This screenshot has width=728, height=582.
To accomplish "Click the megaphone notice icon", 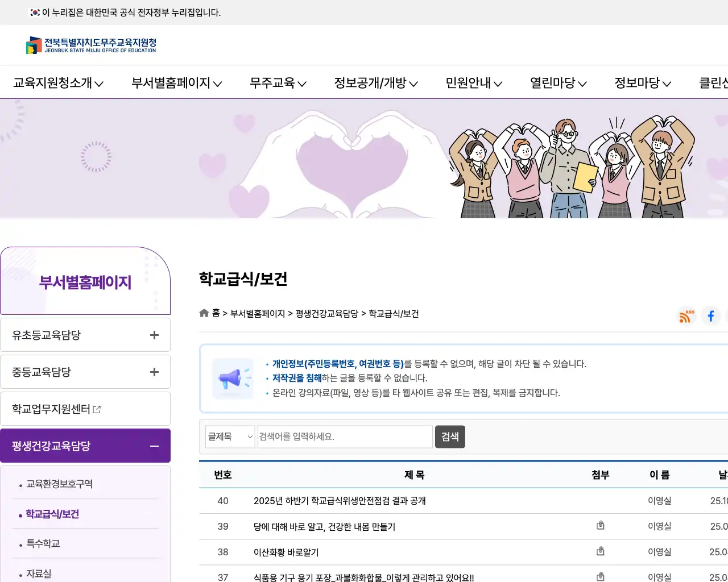I will (233, 378).
